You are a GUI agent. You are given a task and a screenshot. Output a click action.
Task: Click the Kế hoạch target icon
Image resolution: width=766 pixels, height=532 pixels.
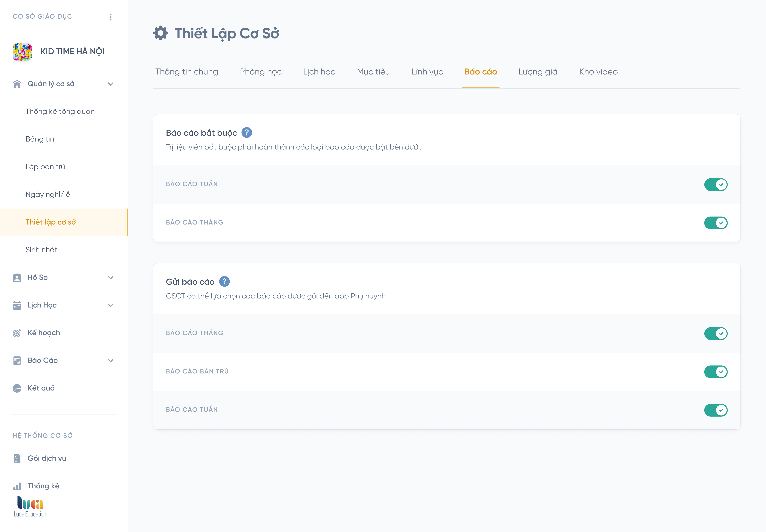point(17,333)
